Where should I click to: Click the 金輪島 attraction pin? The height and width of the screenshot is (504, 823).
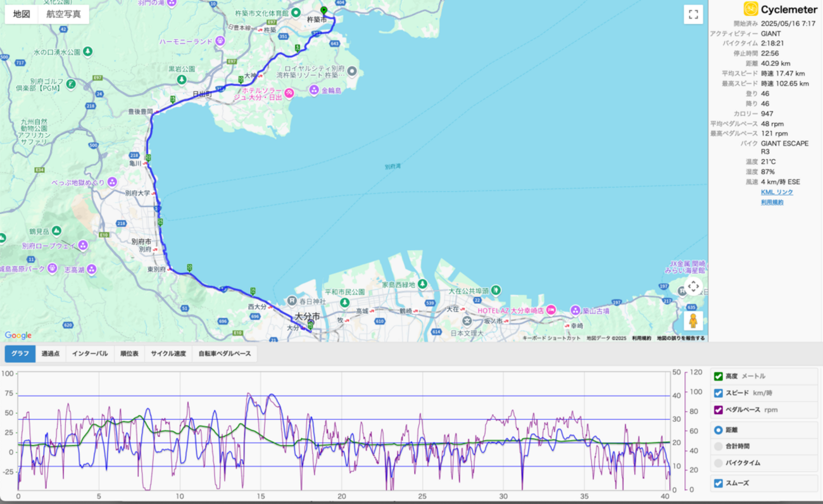pyautogui.click(x=314, y=91)
